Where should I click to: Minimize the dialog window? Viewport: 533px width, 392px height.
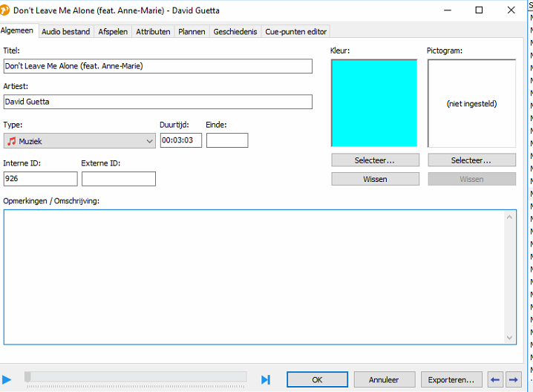click(x=448, y=10)
